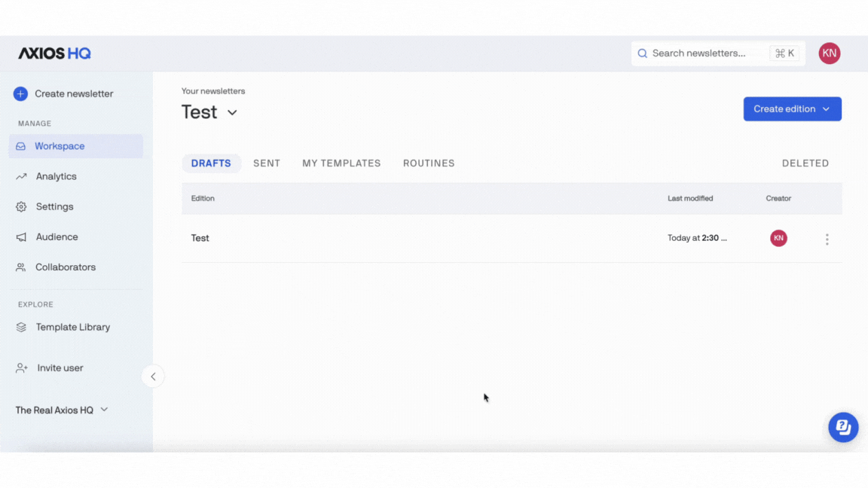Screen dimensions: 868x488
Task: Click the ⌘ K shortcut badge
Action: (x=784, y=53)
